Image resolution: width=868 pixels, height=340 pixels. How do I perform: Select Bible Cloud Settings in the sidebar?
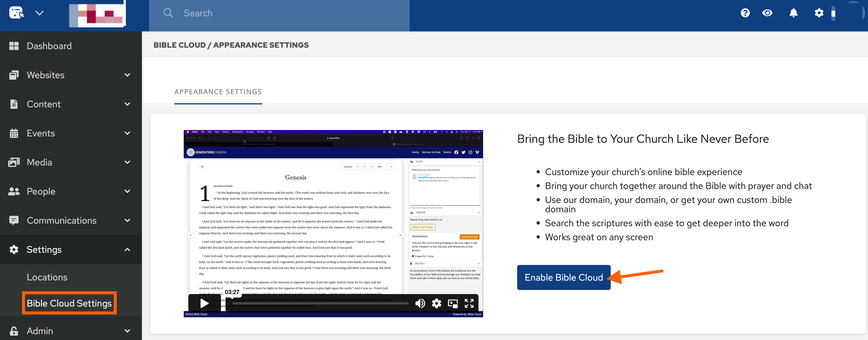pyautogui.click(x=69, y=303)
